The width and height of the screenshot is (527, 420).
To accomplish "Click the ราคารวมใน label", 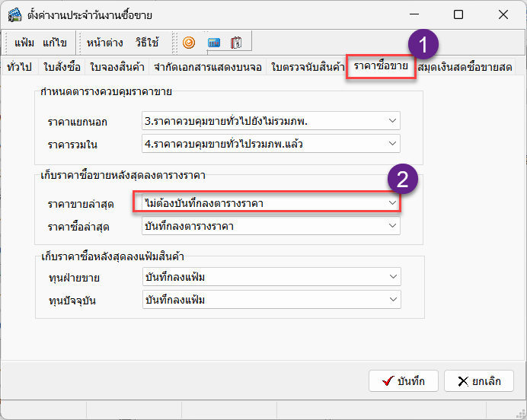I will (72, 145).
